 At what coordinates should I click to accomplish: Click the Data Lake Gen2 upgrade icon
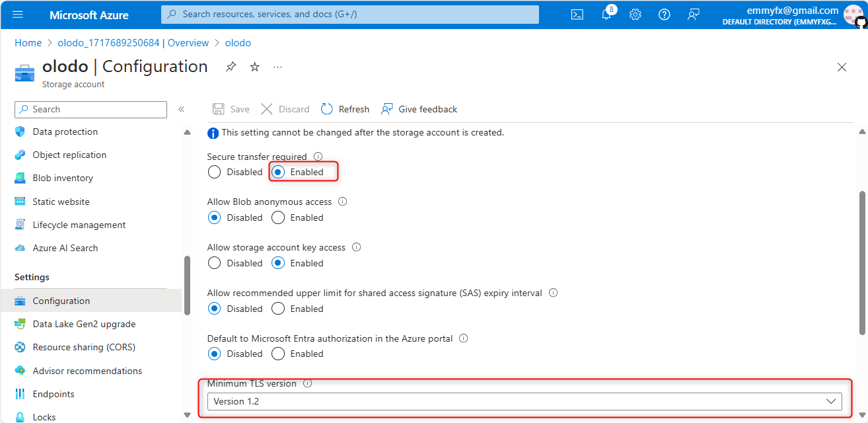pos(20,324)
